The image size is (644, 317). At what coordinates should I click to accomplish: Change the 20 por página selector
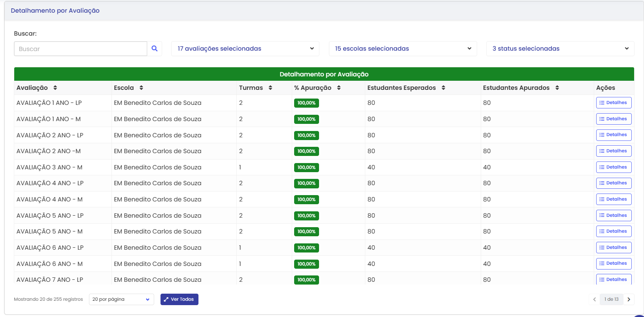click(x=121, y=300)
